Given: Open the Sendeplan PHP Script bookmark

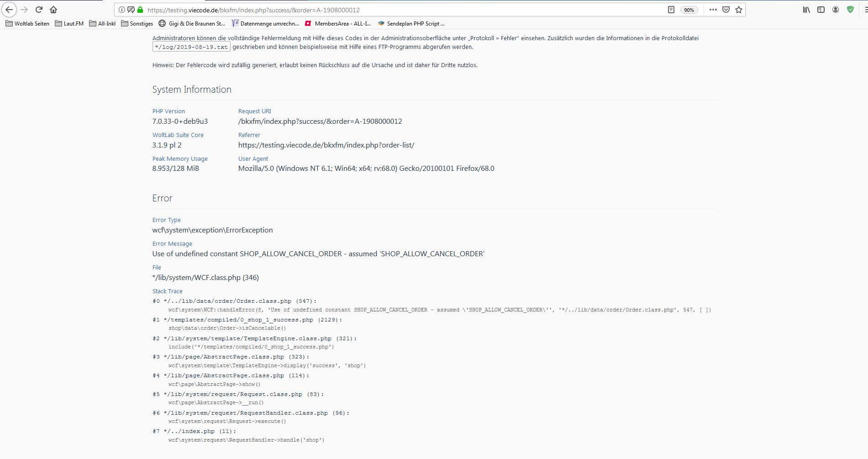Looking at the screenshot, I should (411, 24).
